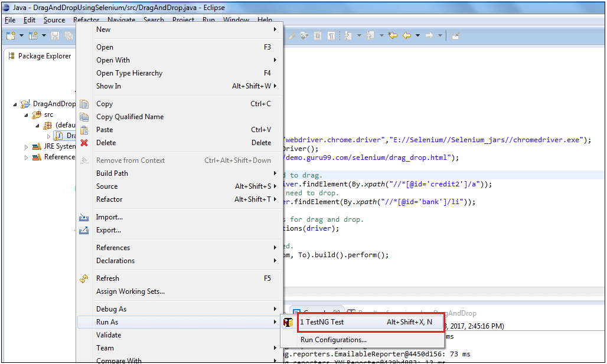Open the Back history dropdown arrow
The image size is (607, 364).
pyautogui.click(x=417, y=36)
